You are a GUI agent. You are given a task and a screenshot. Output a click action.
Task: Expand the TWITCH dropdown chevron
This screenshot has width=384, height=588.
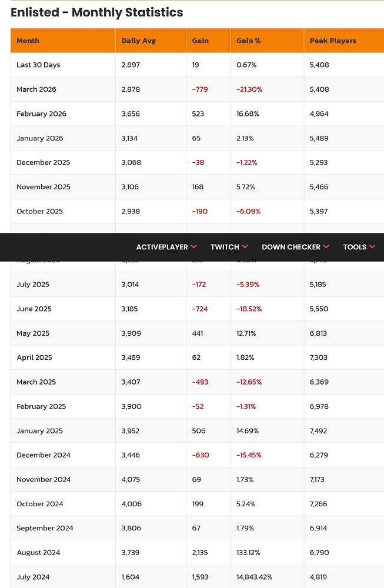click(x=245, y=247)
